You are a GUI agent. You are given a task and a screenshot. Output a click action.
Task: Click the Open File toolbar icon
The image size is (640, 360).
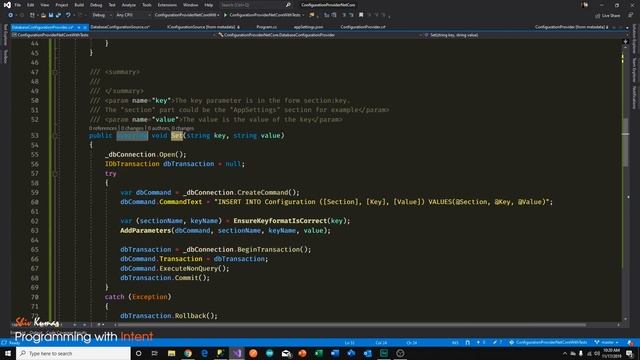(x=43, y=15)
